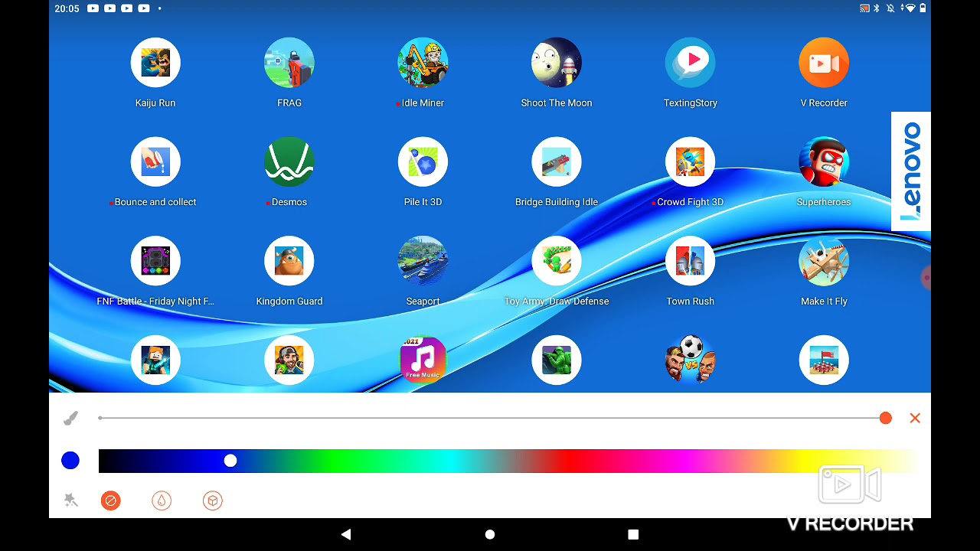Viewport: 980px width, 551px height.
Task: Tap the floating recorder bubble at screen edge
Action: (x=926, y=279)
